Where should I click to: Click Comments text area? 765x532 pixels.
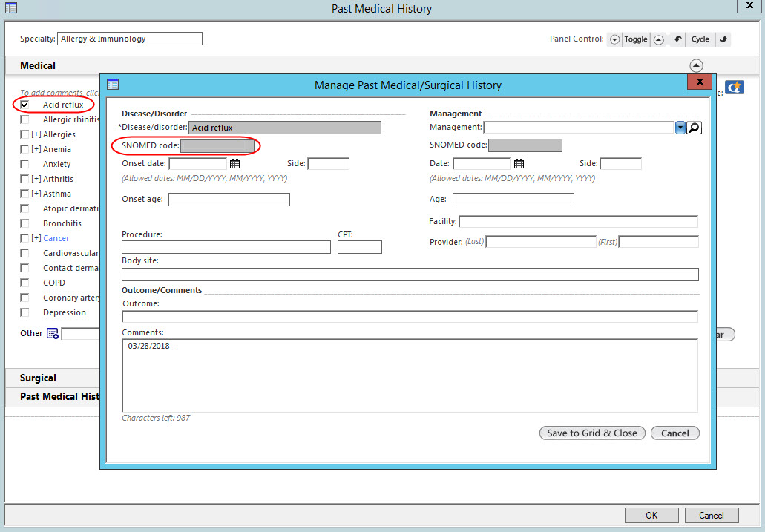click(x=410, y=375)
